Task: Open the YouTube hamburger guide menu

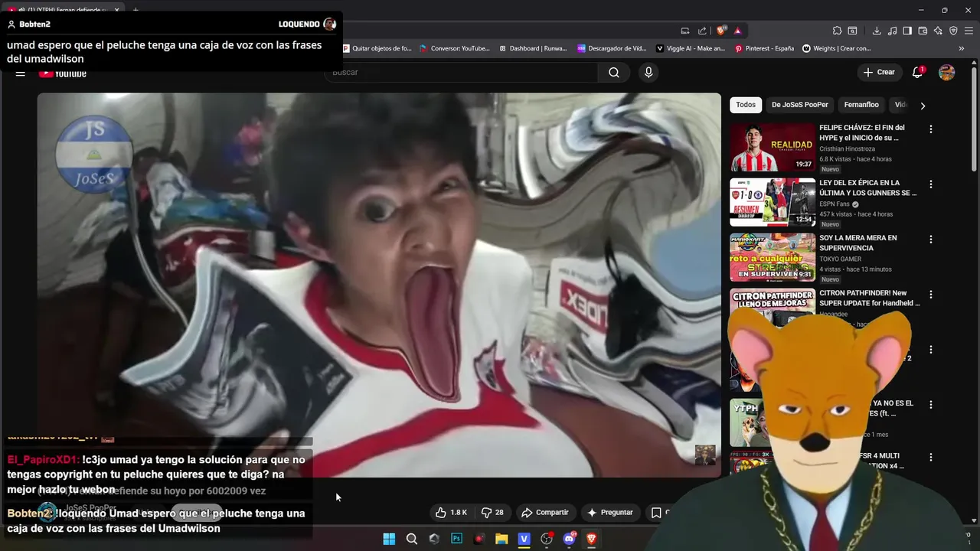Action: (x=21, y=73)
